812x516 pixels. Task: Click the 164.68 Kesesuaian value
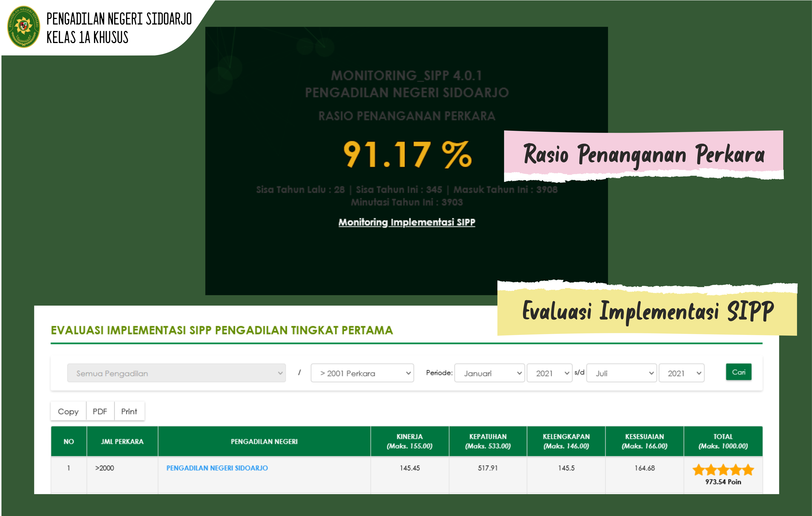pos(644,468)
